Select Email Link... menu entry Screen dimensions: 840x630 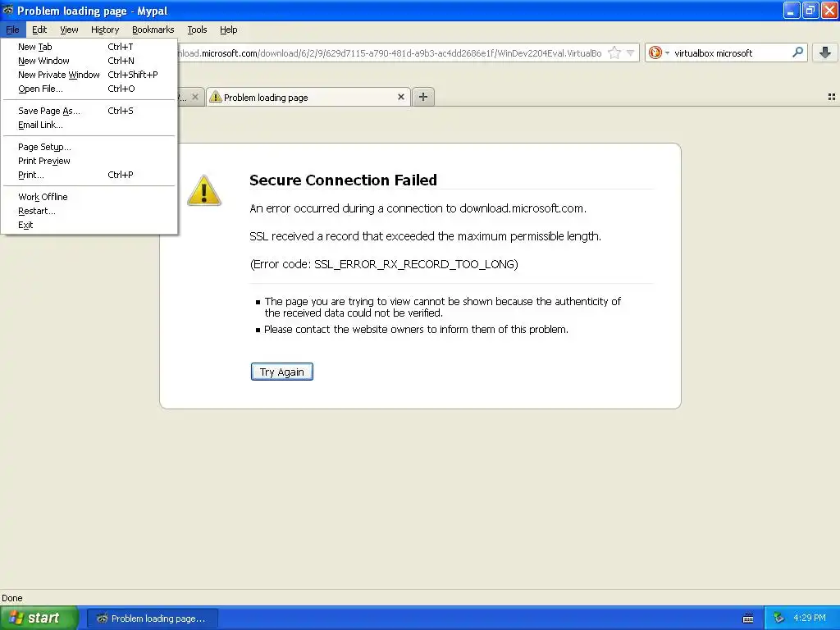pyautogui.click(x=89, y=125)
